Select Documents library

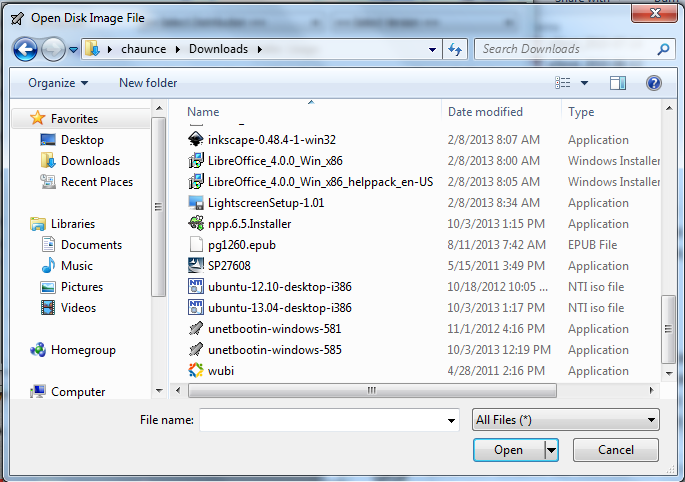(x=91, y=245)
